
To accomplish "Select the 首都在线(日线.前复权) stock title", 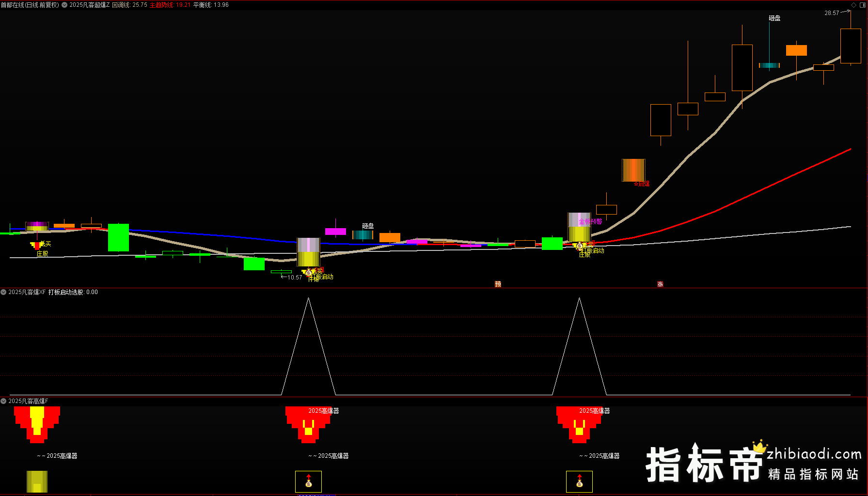I will (x=30, y=5).
